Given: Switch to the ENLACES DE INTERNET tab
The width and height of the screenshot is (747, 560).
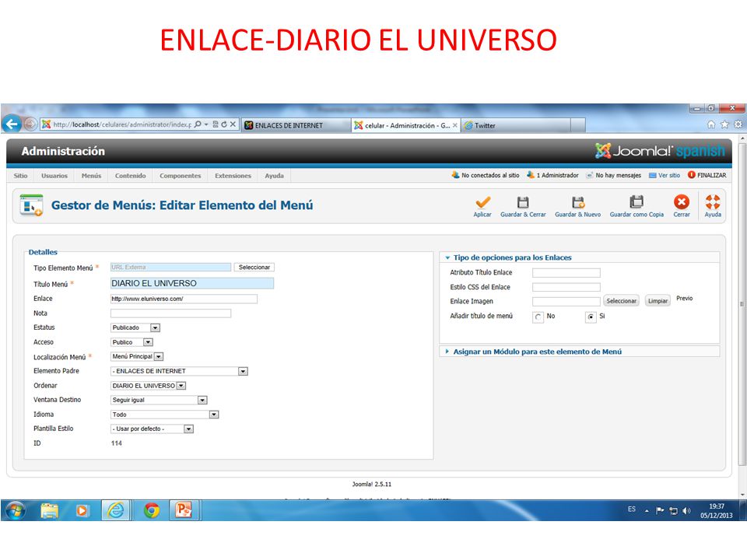Looking at the screenshot, I should [296, 125].
